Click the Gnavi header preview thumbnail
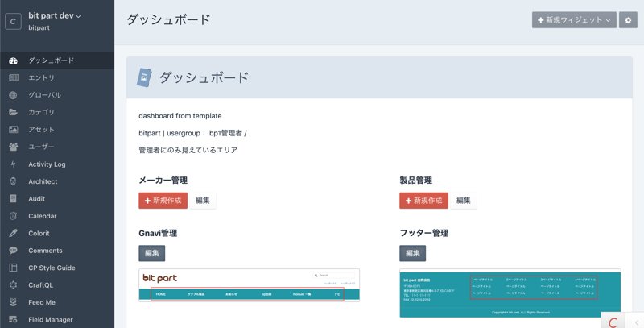 [x=249, y=285]
